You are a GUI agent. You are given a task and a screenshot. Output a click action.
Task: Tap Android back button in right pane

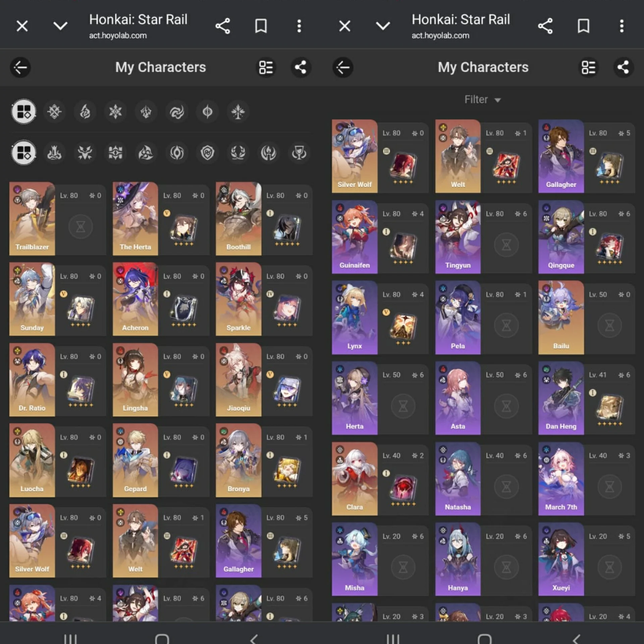tap(576, 638)
